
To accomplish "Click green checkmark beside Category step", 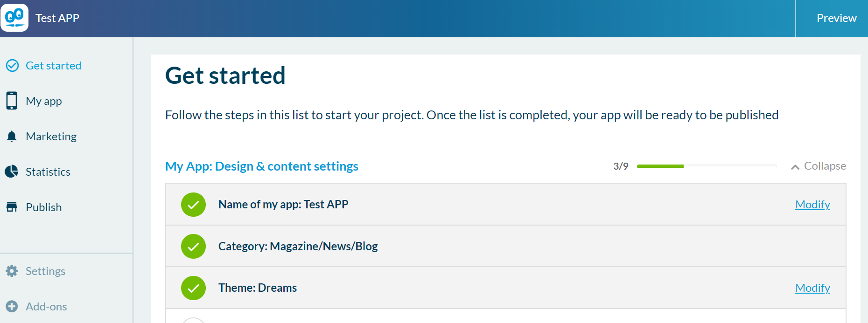I will pyautogui.click(x=193, y=246).
